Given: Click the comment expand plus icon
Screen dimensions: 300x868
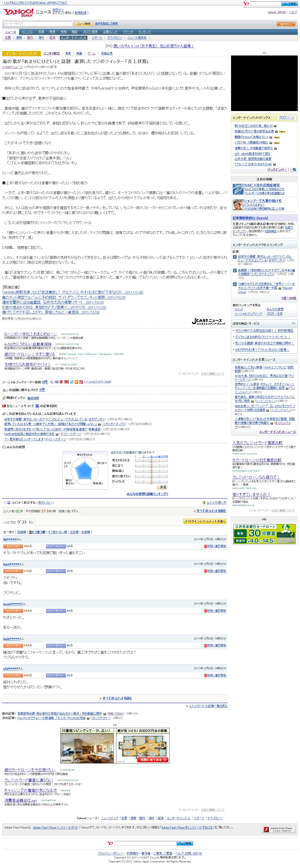Looking at the screenshot, I should [5, 503].
